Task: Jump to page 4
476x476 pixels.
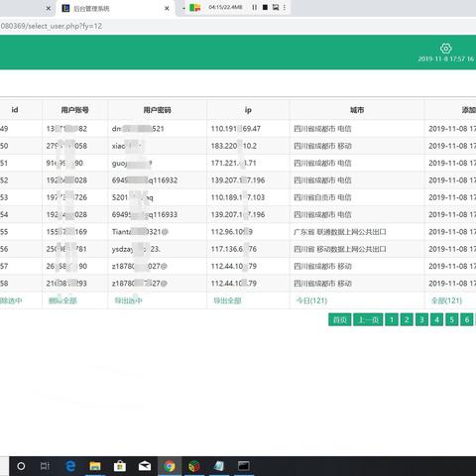Action: point(436,319)
